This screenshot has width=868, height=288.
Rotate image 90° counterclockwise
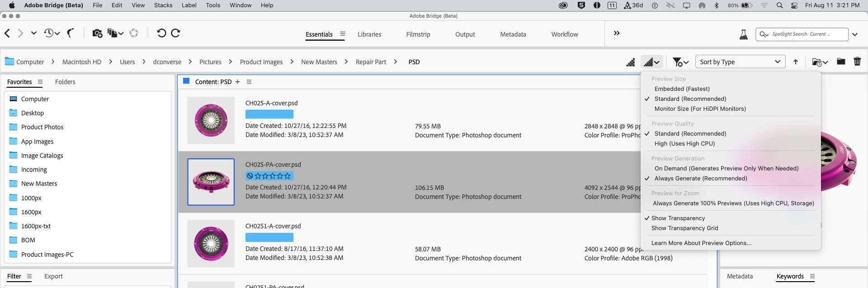(x=161, y=33)
